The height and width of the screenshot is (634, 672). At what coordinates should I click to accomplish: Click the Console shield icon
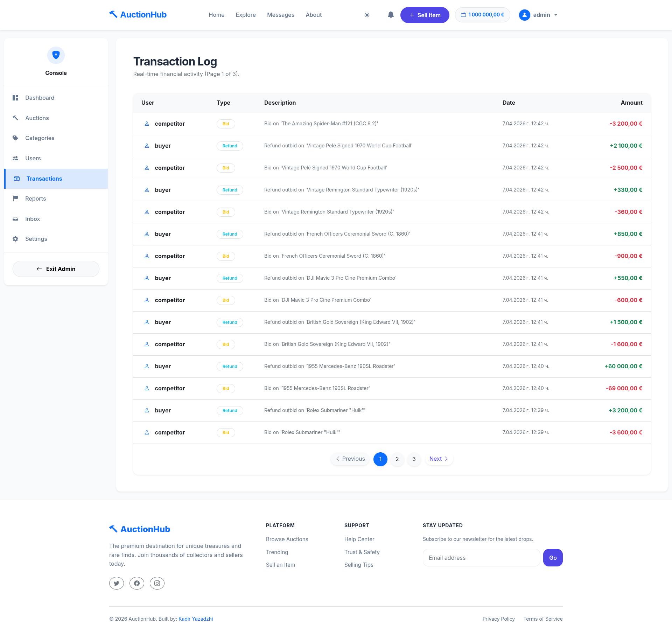pyautogui.click(x=56, y=55)
